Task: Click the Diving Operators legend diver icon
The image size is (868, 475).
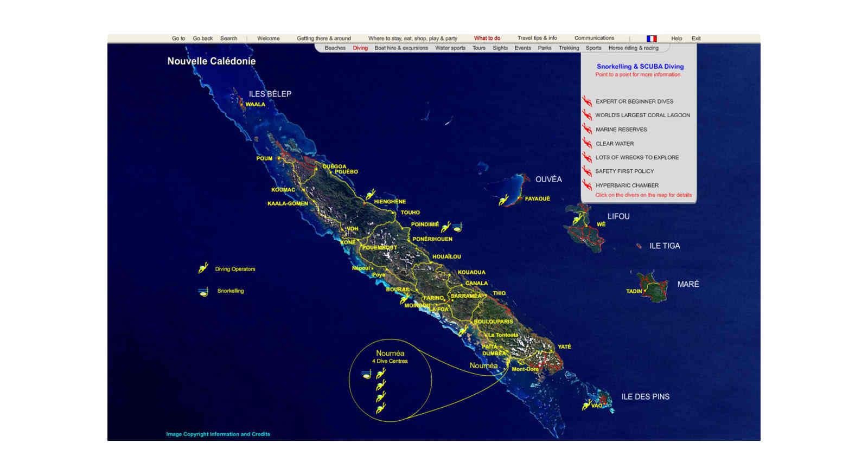Action: [203, 268]
